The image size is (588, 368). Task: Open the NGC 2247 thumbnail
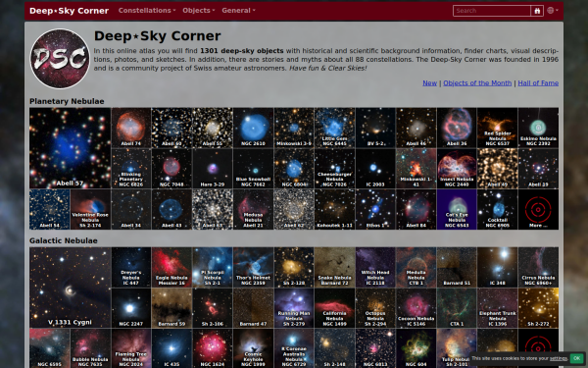pos(131,308)
